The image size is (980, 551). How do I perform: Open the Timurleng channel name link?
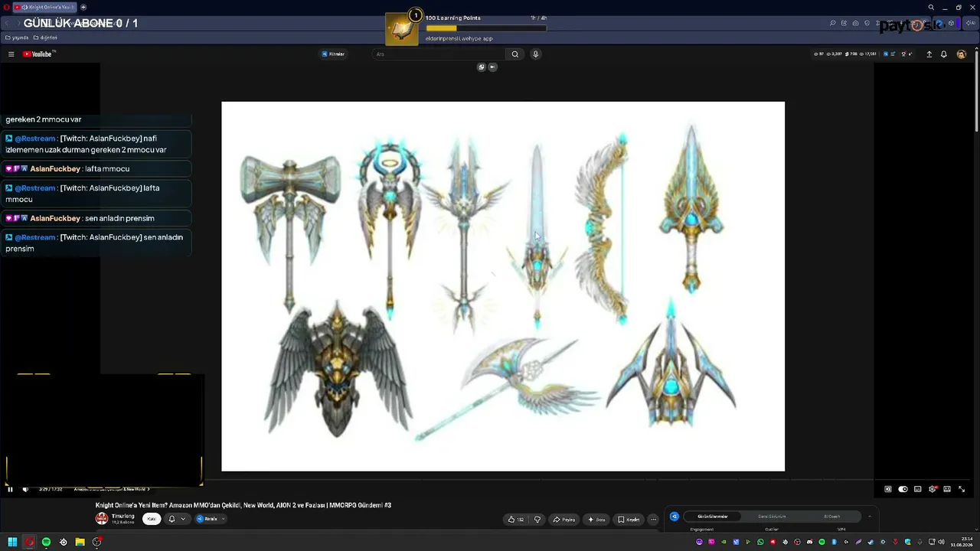coord(122,516)
